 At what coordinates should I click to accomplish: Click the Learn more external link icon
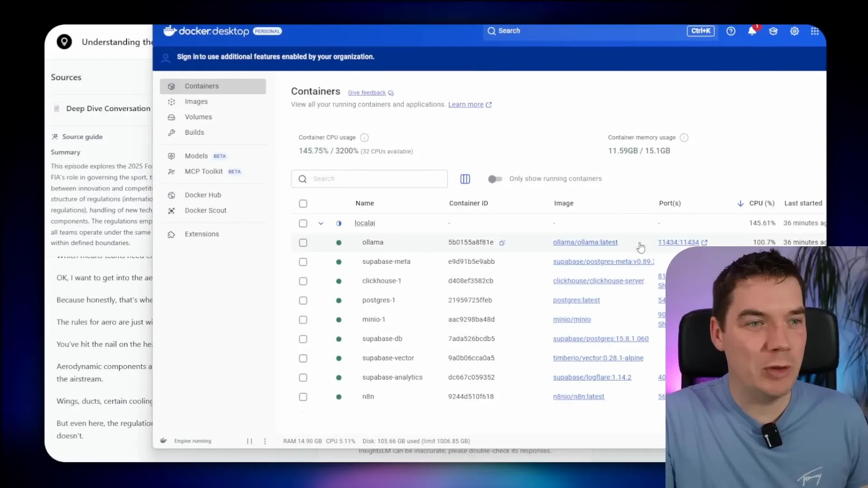pyautogui.click(x=489, y=105)
